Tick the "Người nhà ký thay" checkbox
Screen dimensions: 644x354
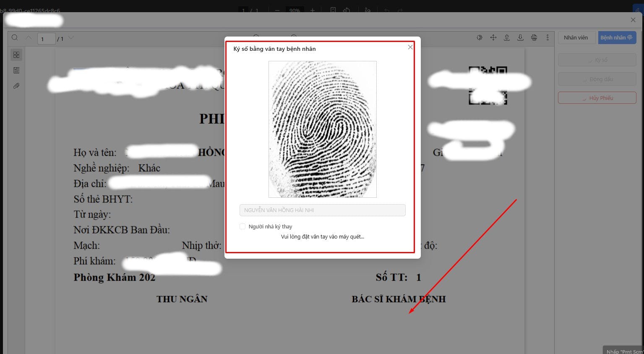pos(242,226)
